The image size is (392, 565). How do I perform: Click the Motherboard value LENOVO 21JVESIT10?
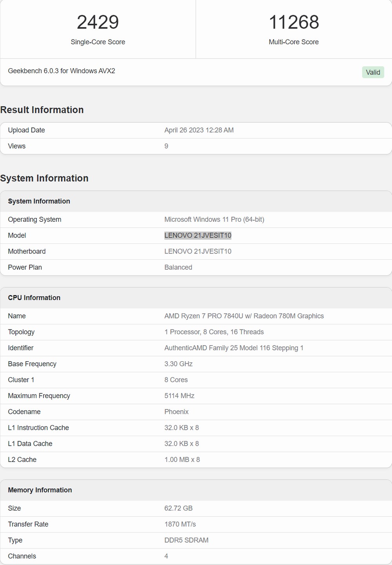pos(198,251)
